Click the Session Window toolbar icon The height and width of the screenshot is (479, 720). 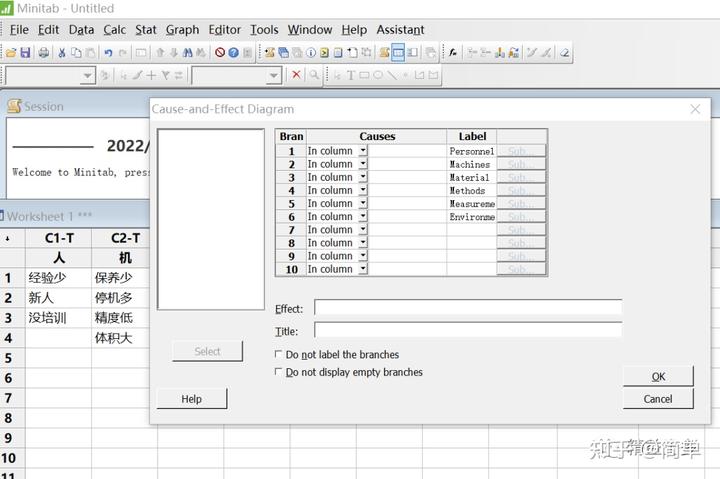[384, 53]
